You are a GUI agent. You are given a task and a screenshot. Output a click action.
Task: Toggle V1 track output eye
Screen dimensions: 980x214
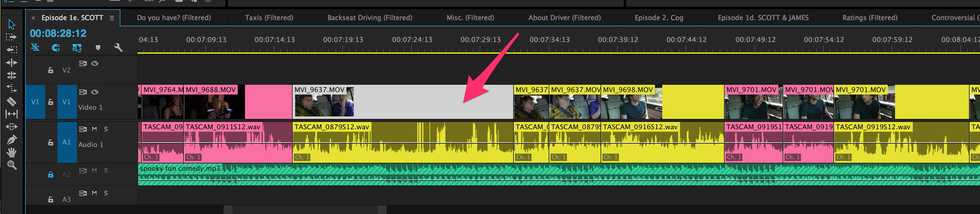click(95, 92)
